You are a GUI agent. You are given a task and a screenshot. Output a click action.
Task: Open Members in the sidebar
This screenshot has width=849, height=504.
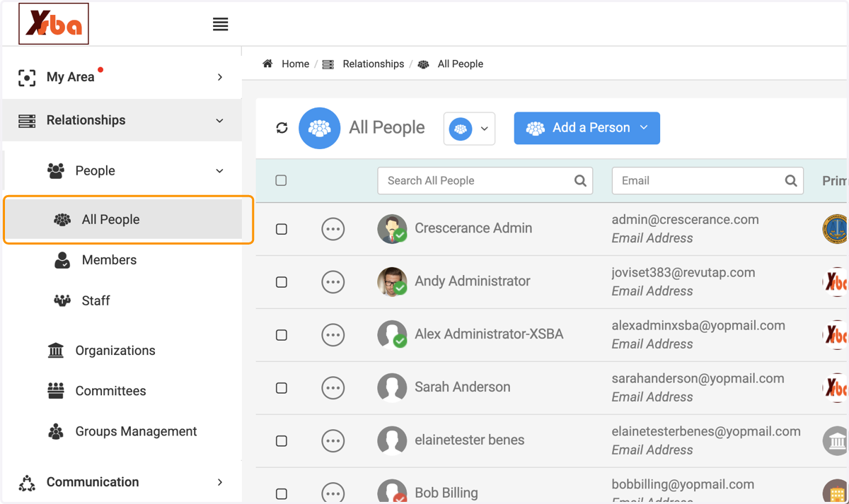click(109, 260)
